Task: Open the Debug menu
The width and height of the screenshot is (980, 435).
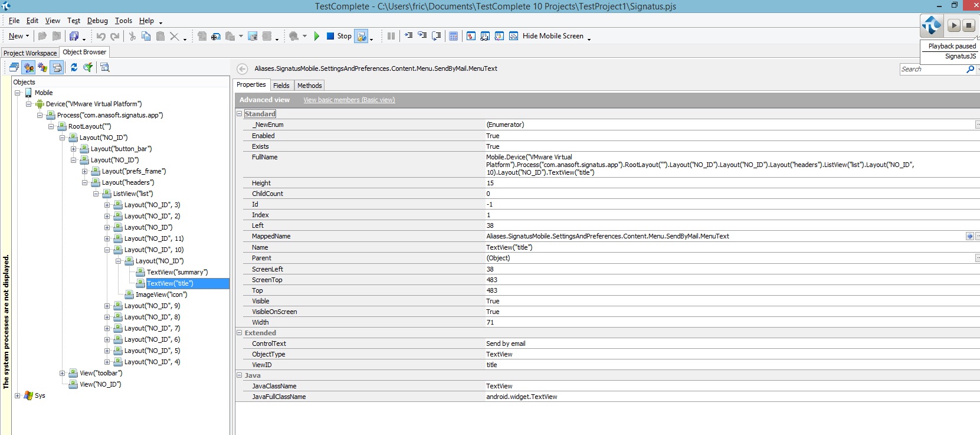Action: (97, 21)
